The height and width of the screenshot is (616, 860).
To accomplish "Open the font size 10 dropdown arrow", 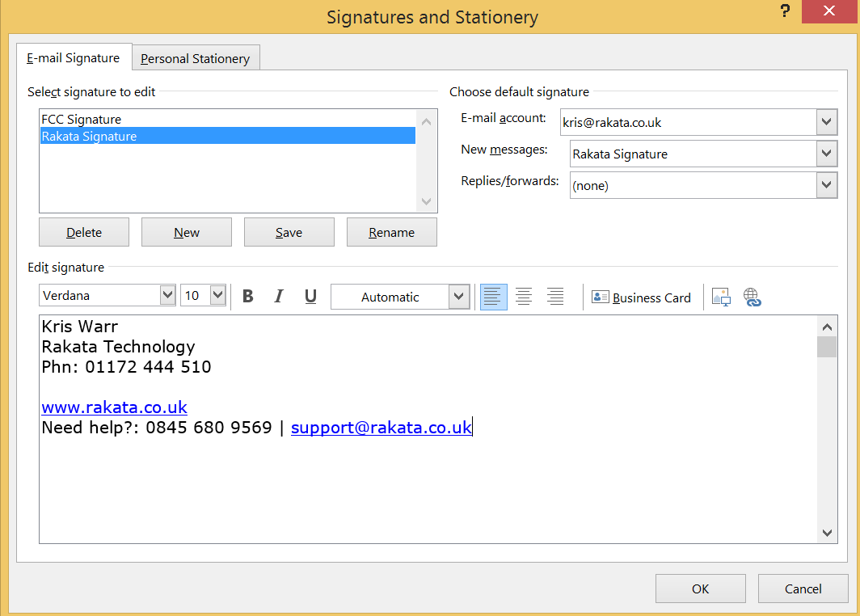I will click(217, 295).
